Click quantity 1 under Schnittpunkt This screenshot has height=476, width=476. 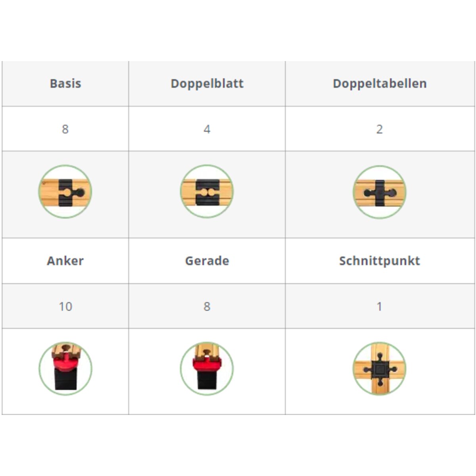380,307
